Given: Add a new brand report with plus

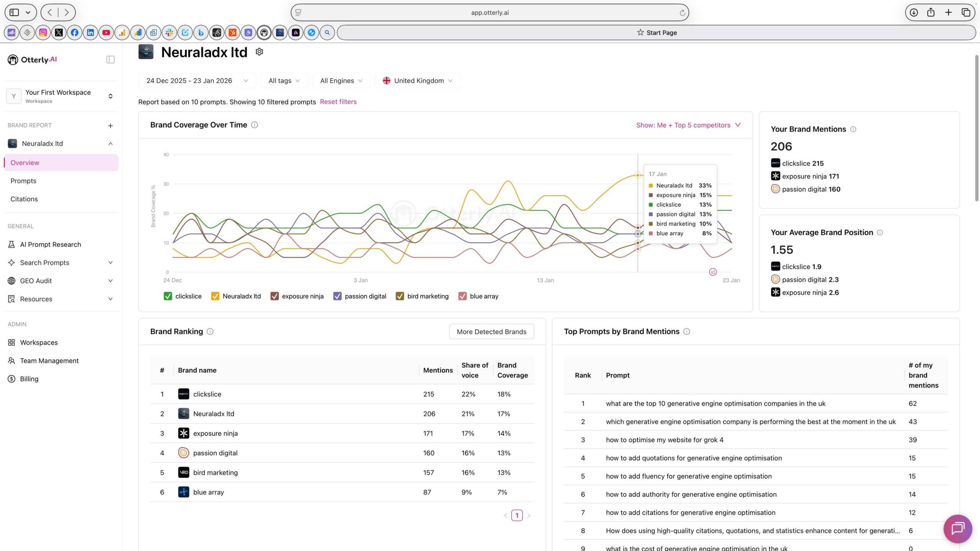Looking at the screenshot, I should tap(110, 126).
